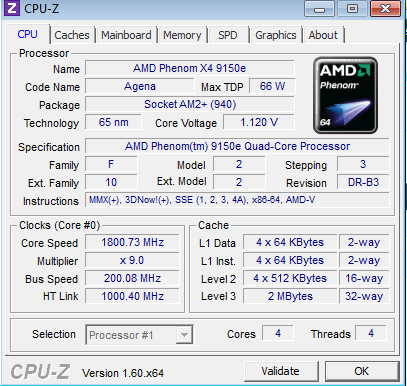Click the Ext. Model value 2

(x=239, y=182)
